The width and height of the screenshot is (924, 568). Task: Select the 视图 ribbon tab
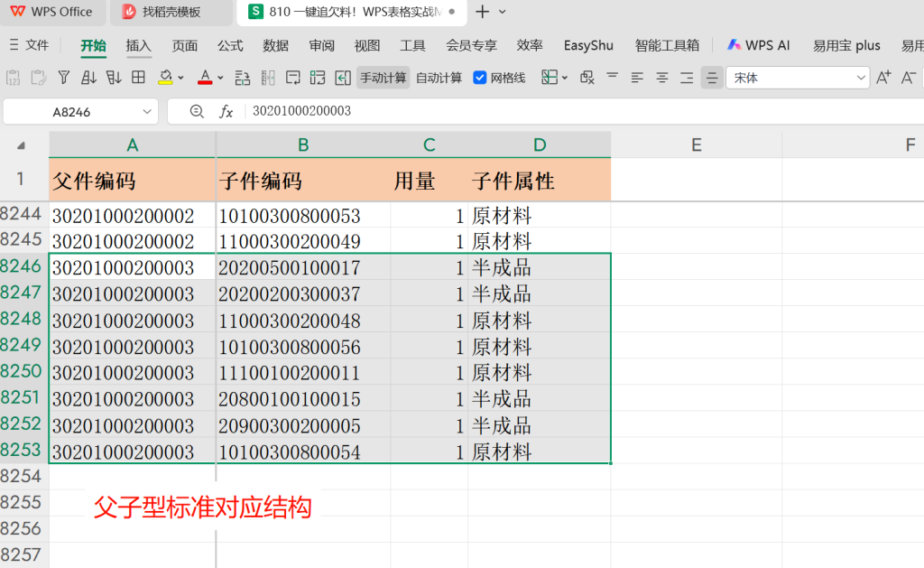coord(367,46)
